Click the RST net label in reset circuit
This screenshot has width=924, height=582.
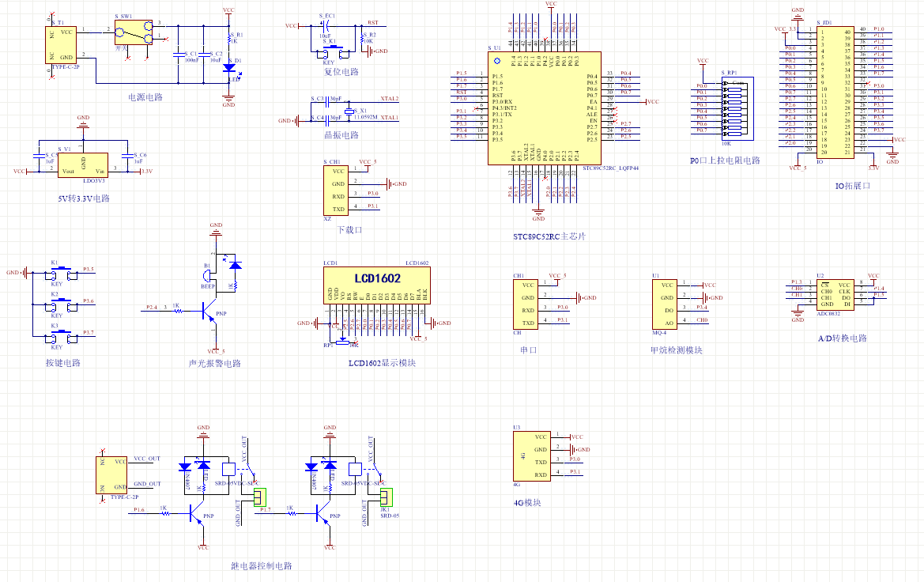click(373, 23)
